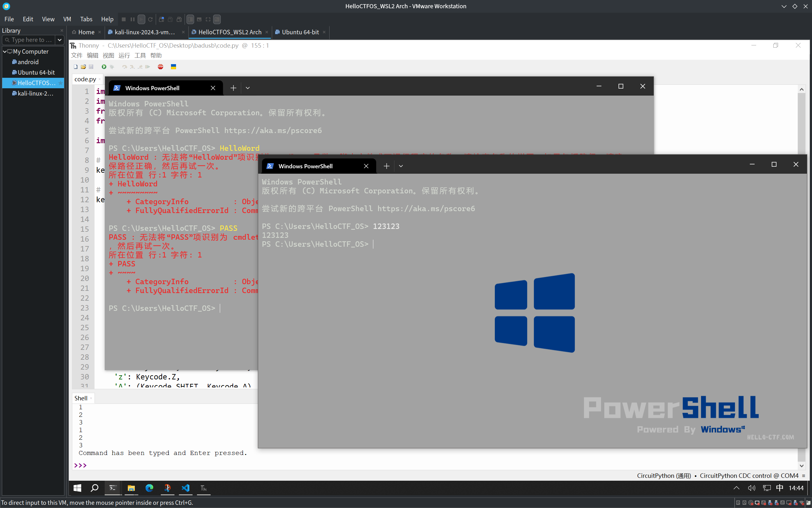Click the terminal icon on Windows taskbar
812x508 pixels.
click(113, 488)
